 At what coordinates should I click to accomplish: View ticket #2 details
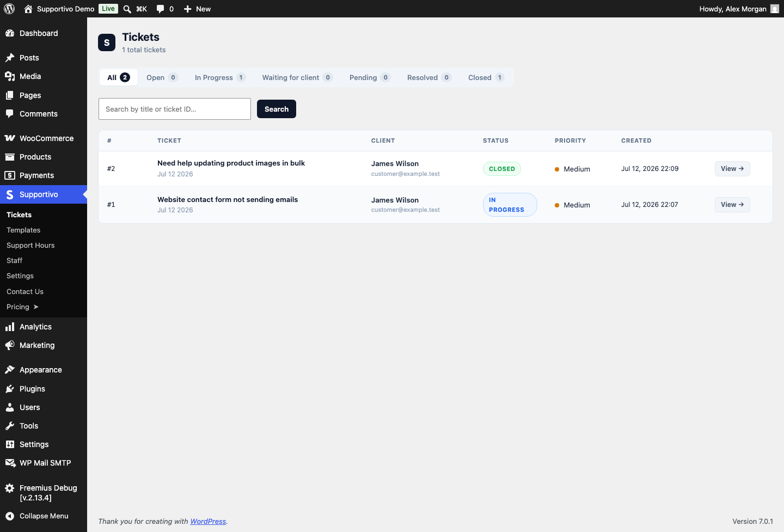click(x=732, y=169)
